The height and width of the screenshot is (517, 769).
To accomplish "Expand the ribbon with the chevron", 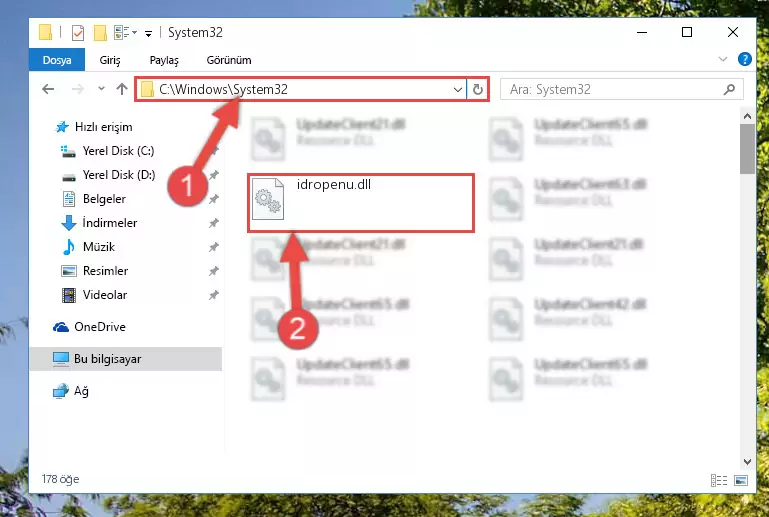I will point(722,59).
